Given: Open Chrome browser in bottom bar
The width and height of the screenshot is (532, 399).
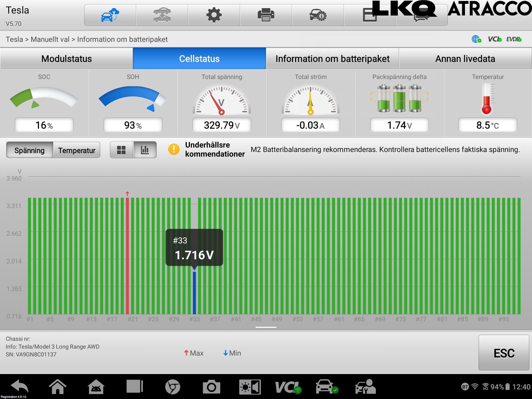Looking at the screenshot, I should click(x=172, y=387).
